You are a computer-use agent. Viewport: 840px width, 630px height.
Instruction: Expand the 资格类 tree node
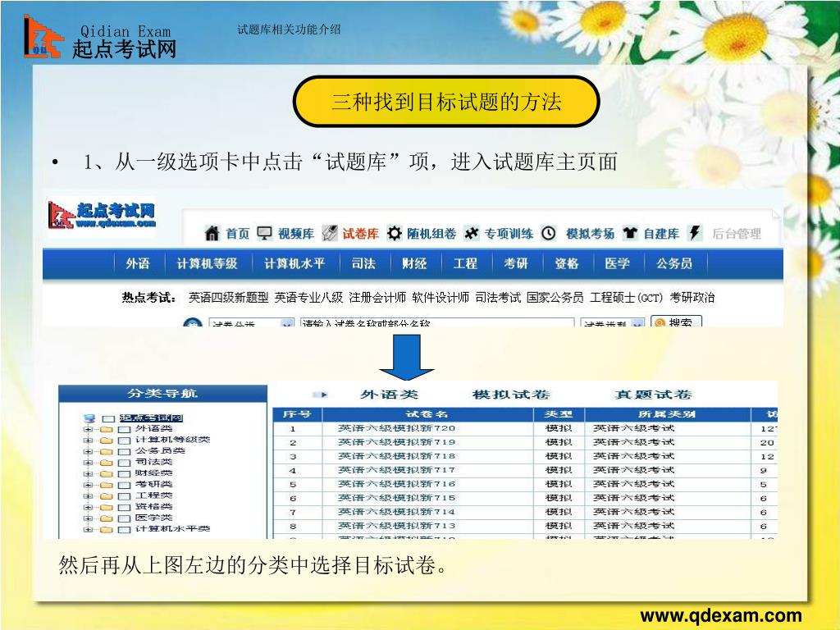point(88,507)
